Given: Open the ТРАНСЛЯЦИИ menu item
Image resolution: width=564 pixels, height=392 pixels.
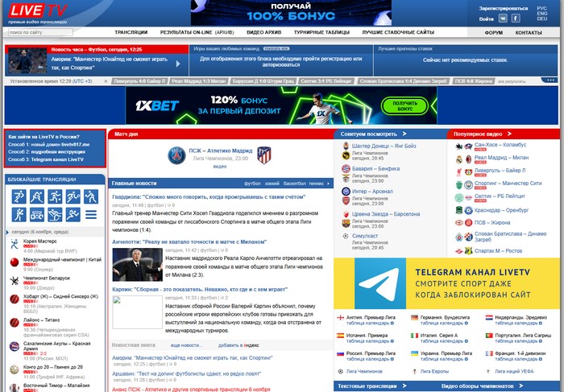Looking at the screenshot, I should [131, 32].
